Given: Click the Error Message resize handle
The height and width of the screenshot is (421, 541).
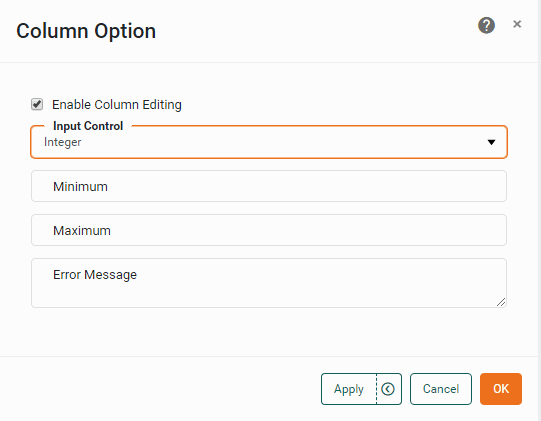Looking at the screenshot, I should coord(501,302).
